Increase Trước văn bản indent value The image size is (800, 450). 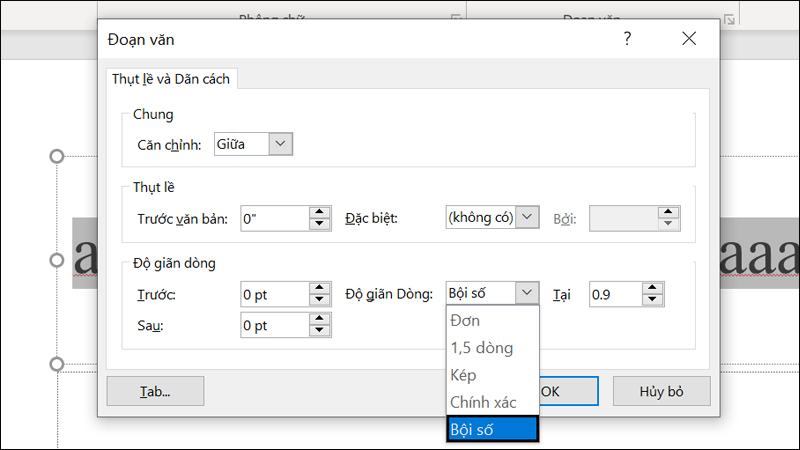pos(320,212)
